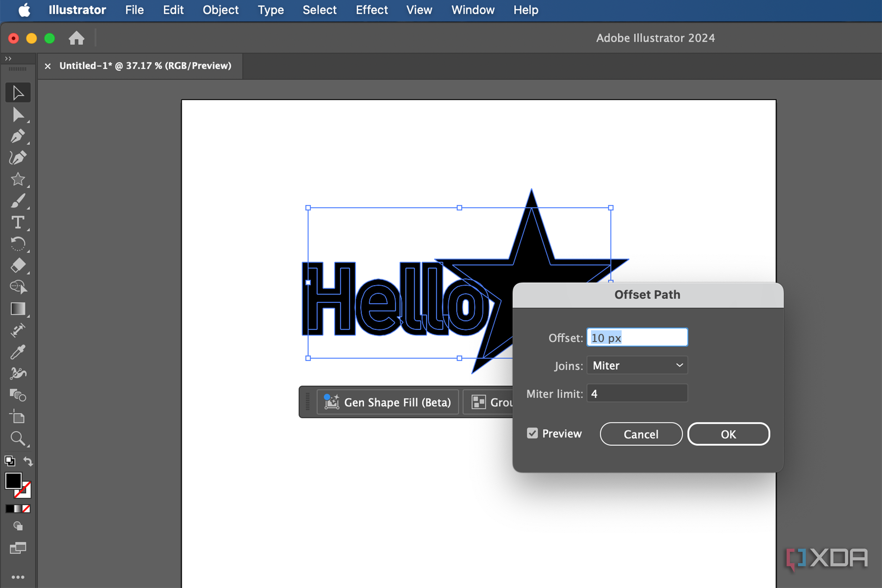Open the Zoom tool
This screenshot has width=882, height=588.
coord(18,439)
